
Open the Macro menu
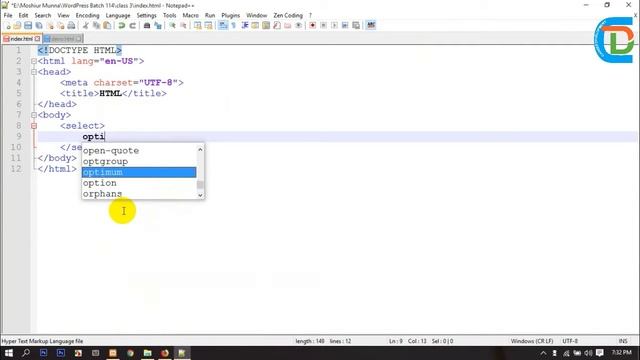point(190,15)
